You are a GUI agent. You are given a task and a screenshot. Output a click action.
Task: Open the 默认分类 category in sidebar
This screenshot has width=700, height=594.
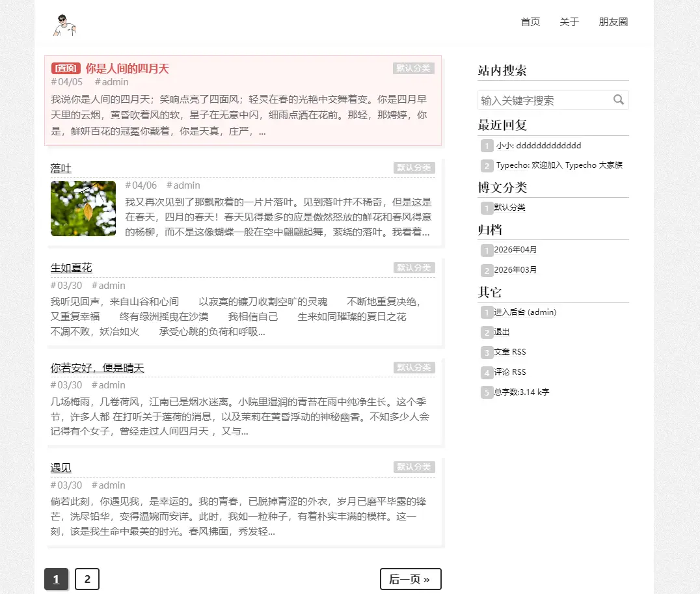click(509, 208)
